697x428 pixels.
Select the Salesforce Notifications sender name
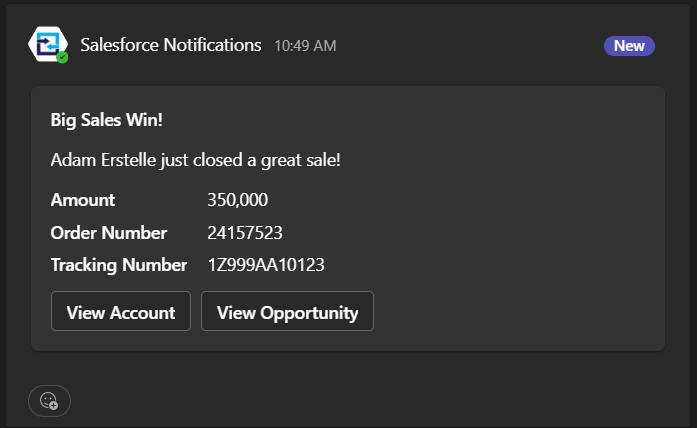click(x=171, y=45)
